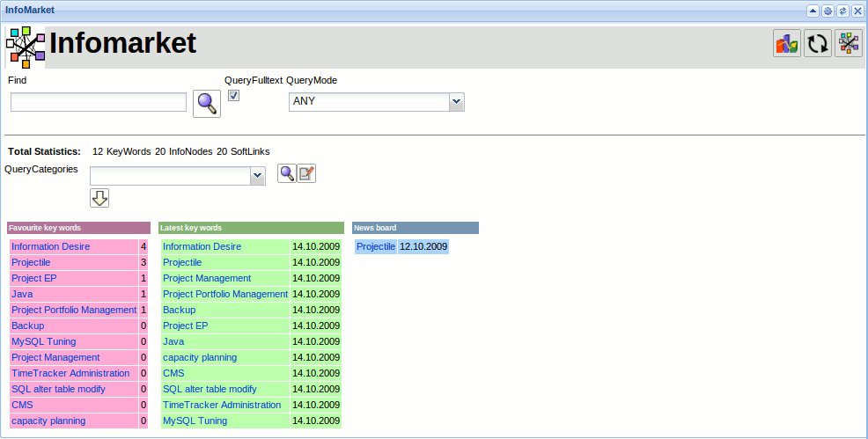The width and height of the screenshot is (868, 439).
Task: Open the statistics chart icon
Action: tap(786, 44)
